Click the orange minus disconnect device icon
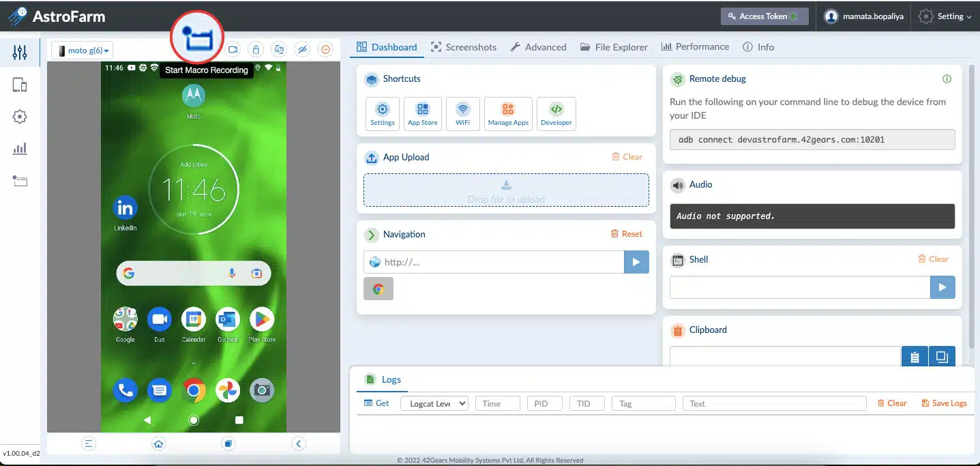 click(x=326, y=49)
